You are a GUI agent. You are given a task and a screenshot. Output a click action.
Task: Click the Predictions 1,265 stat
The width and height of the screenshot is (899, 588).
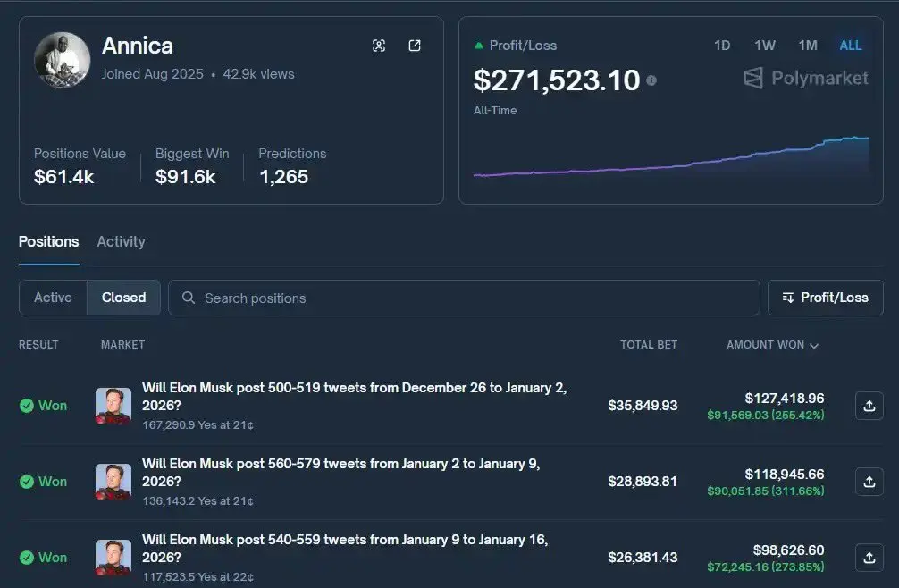click(292, 165)
